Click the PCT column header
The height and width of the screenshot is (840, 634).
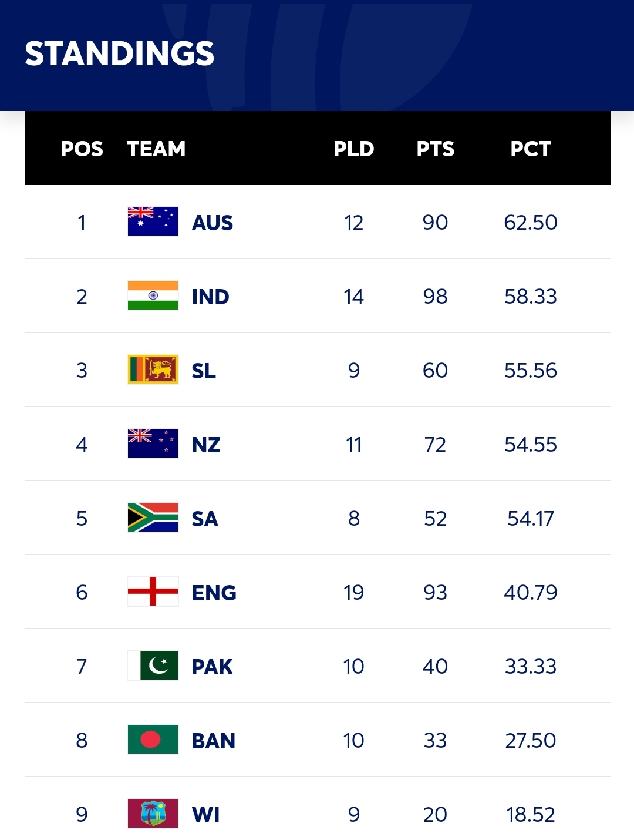531,149
